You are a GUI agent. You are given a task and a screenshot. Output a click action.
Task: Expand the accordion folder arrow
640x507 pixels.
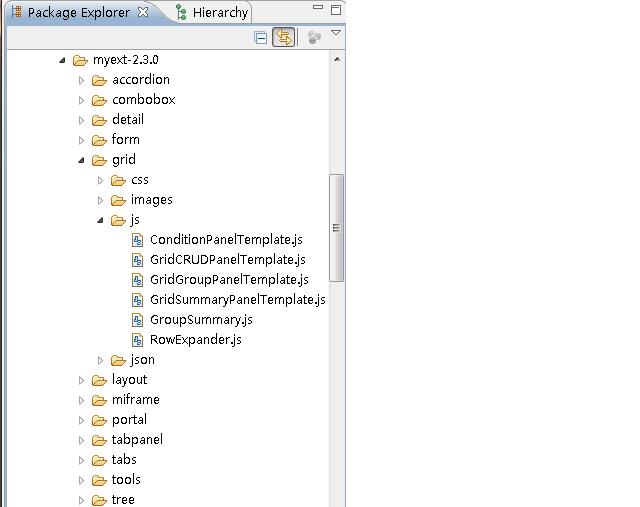82,80
